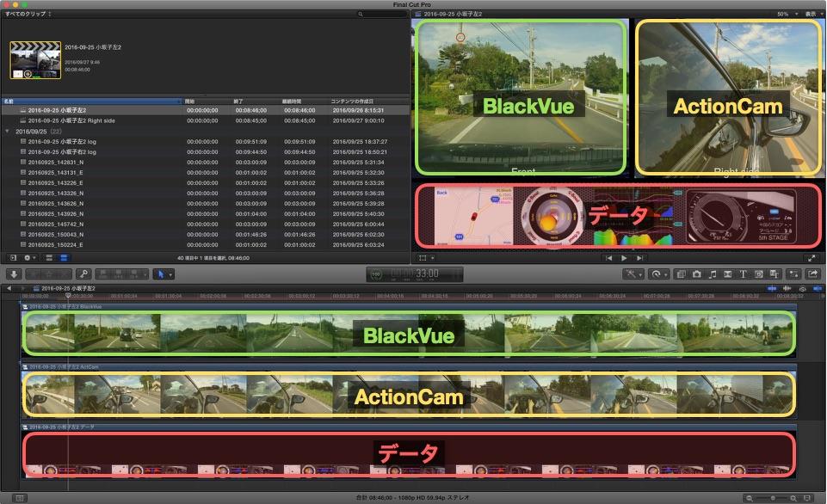Viewport: 827px width, 504px height.
Task: Click the 2016-09-25 小坂子左2 timeline title
Action: pyautogui.click(x=68, y=288)
